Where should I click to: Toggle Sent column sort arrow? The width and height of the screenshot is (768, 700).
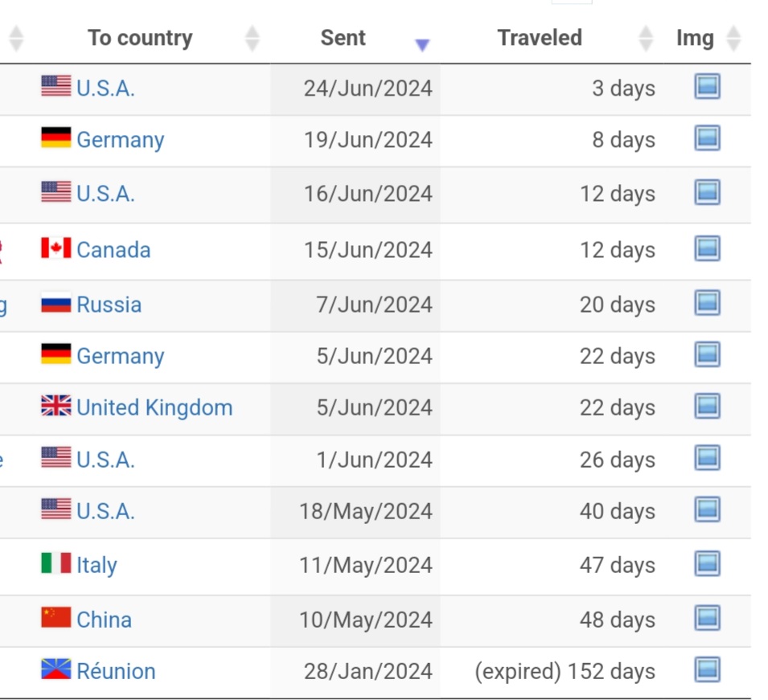(422, 45)
